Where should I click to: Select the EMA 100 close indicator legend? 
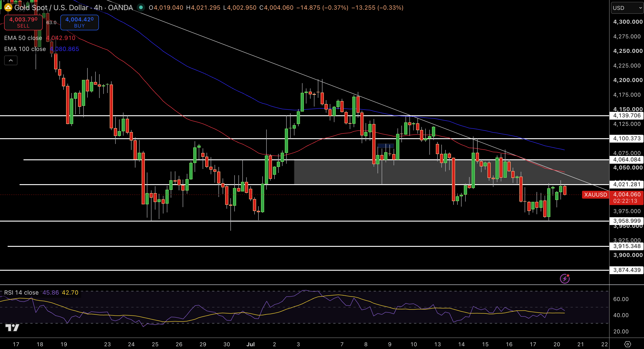[42, 49]
